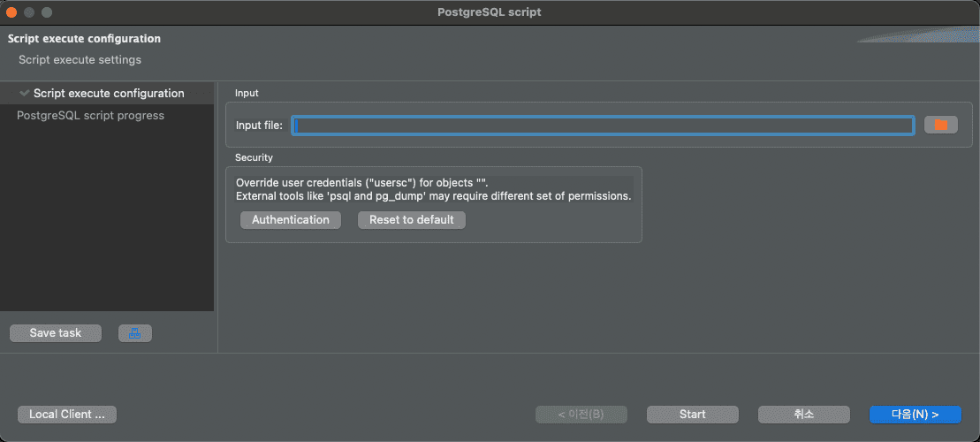The height and width of the screenshot is (442, 980).
Task: Click the 'Override user credentials' text
Action: click(x=362, y=183)
